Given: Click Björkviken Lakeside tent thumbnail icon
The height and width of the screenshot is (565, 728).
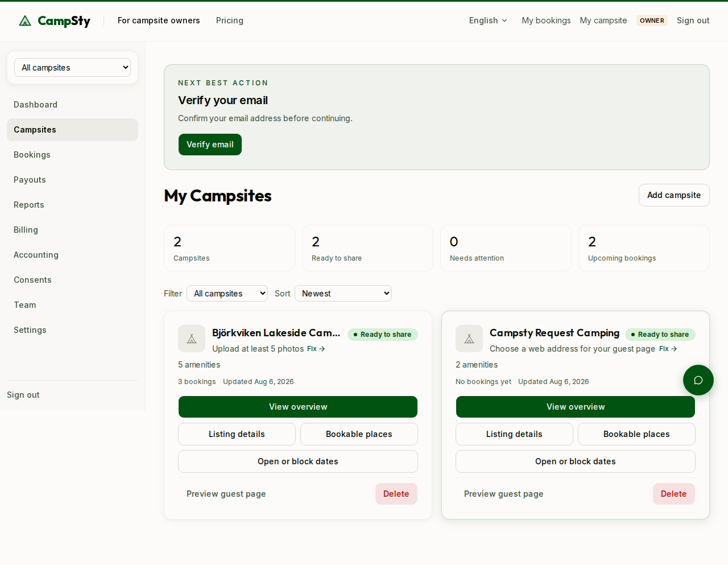Looking at the screenshot, I should click(192, 339).
